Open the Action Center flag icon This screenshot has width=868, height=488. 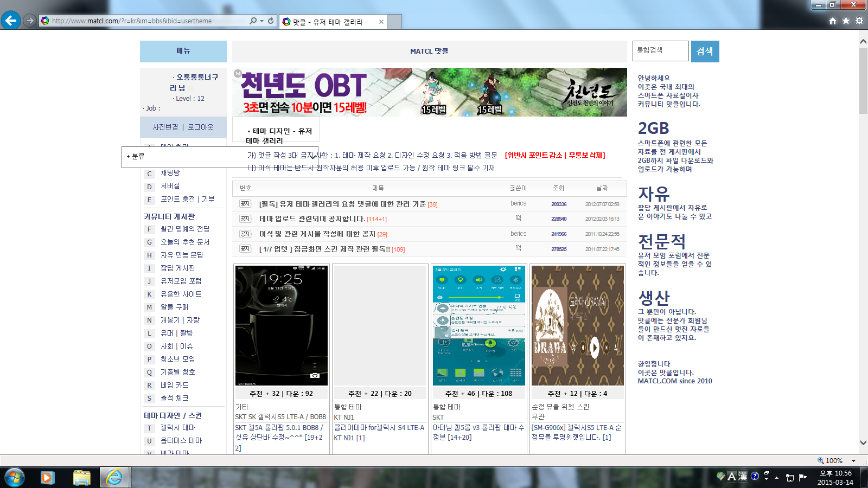(803, 477)
